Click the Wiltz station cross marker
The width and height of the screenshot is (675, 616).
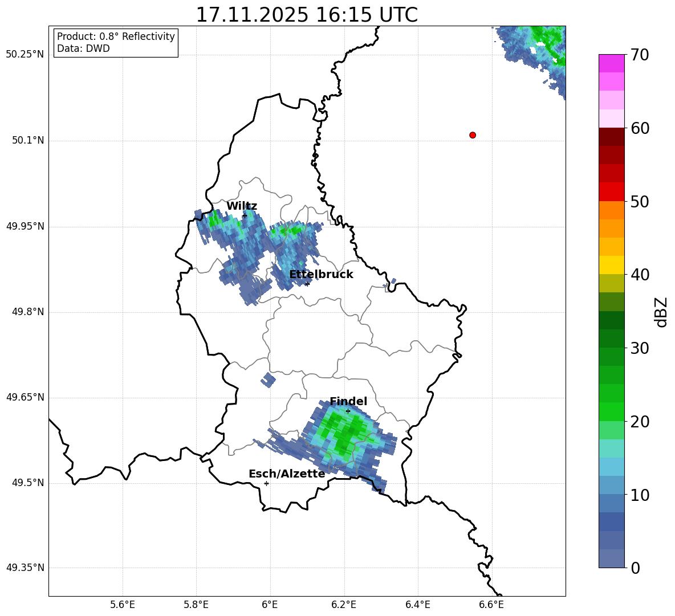pyautogui.click(x=245, y=215)
